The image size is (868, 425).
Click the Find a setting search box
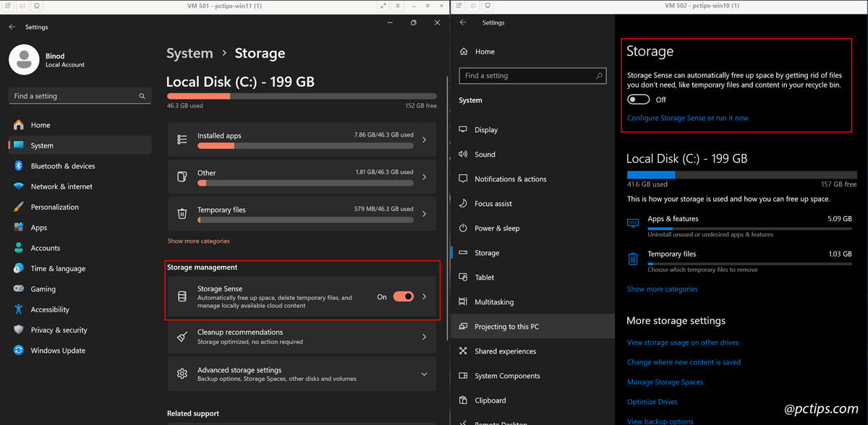(80, 95)
